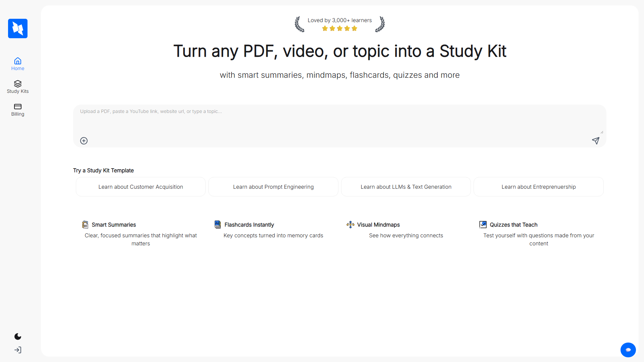Click the send paper-plane icon

pos(596,141)
